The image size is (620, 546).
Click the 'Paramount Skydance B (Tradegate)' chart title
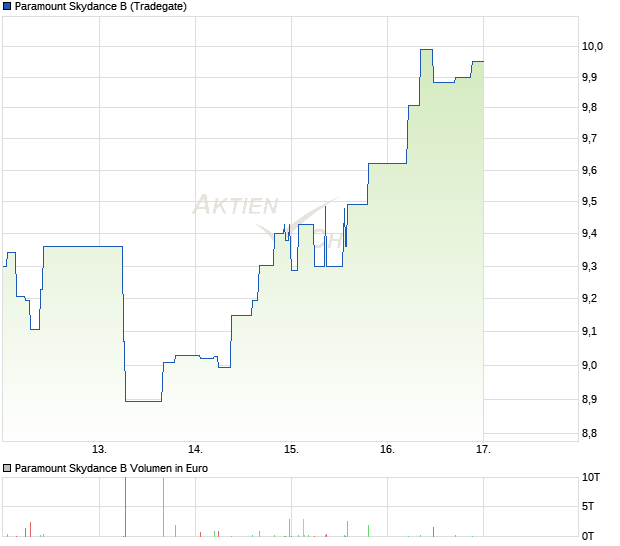point(101,6)
